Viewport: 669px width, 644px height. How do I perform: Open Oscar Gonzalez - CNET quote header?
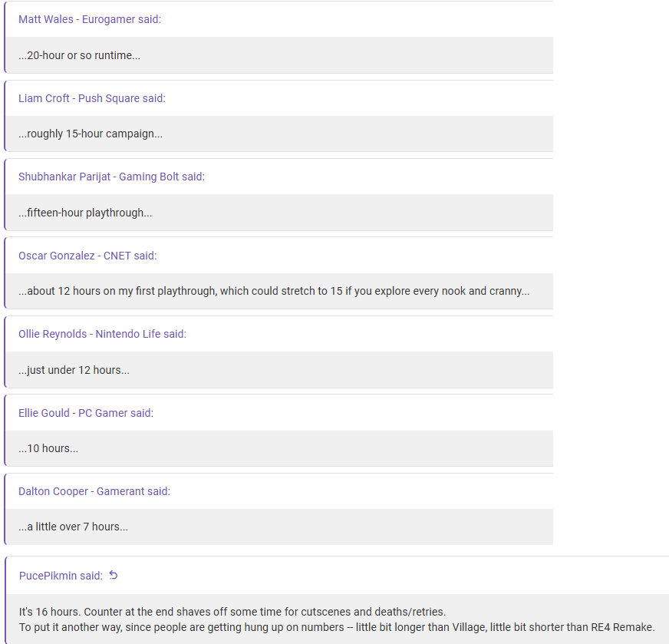coord(87,256)
